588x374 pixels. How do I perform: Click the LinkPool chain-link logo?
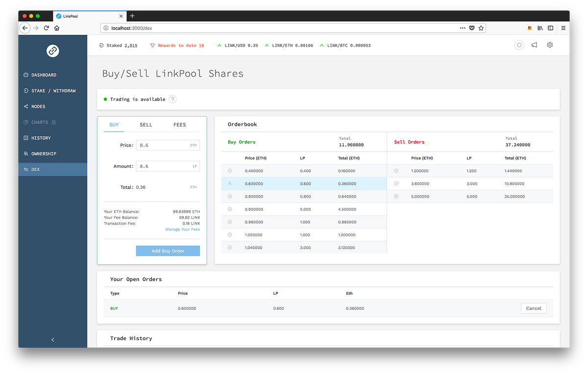[52, 51]
